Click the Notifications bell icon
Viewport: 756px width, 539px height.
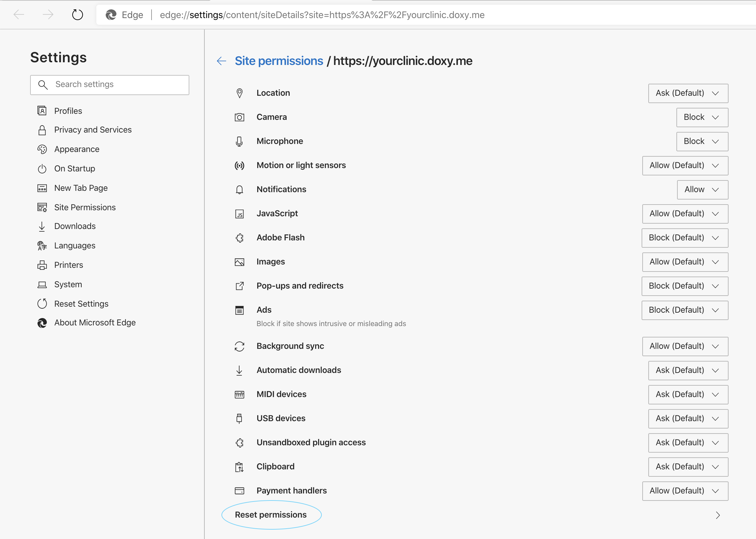[239, 189]
